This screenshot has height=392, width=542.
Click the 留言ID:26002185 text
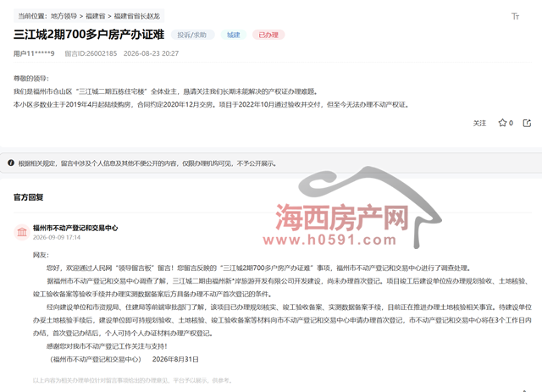coord(91,53)
